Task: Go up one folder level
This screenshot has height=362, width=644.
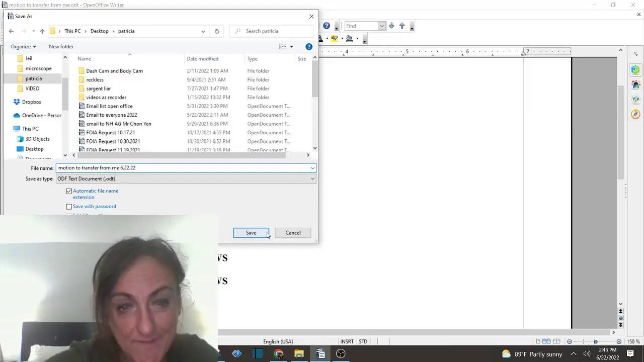Action: pyautogui.click(x=42, y=31)
